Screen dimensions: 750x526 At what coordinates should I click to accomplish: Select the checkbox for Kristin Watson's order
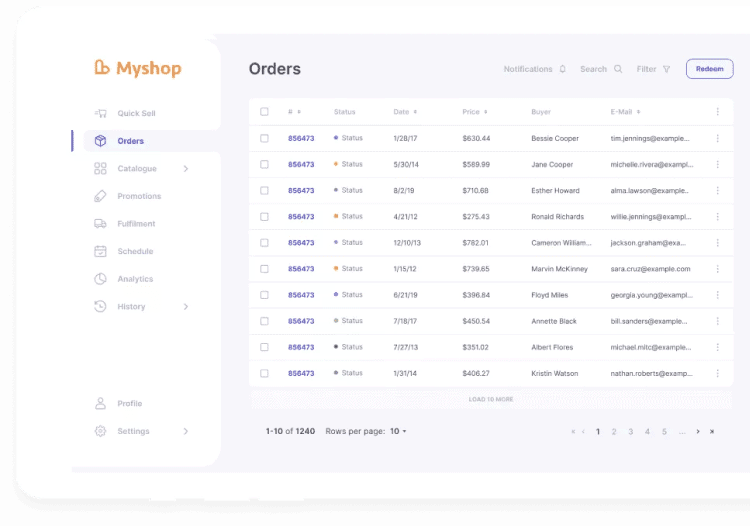click(264, 373)
